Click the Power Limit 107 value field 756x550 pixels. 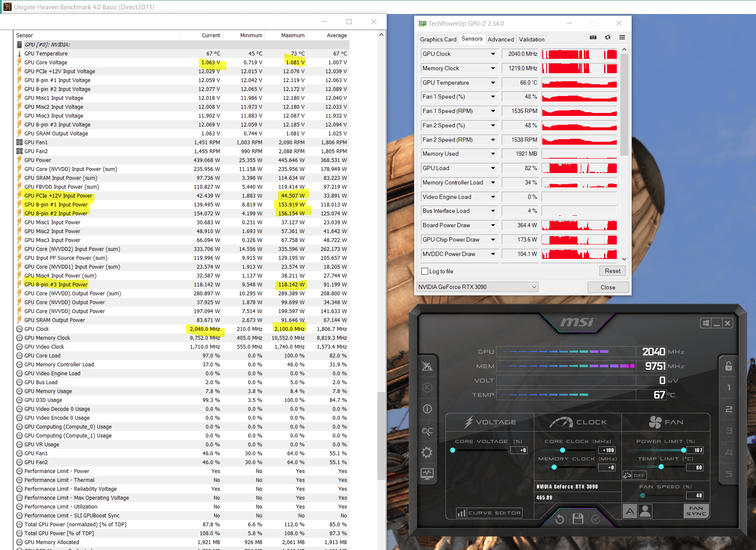pos(695,450)
